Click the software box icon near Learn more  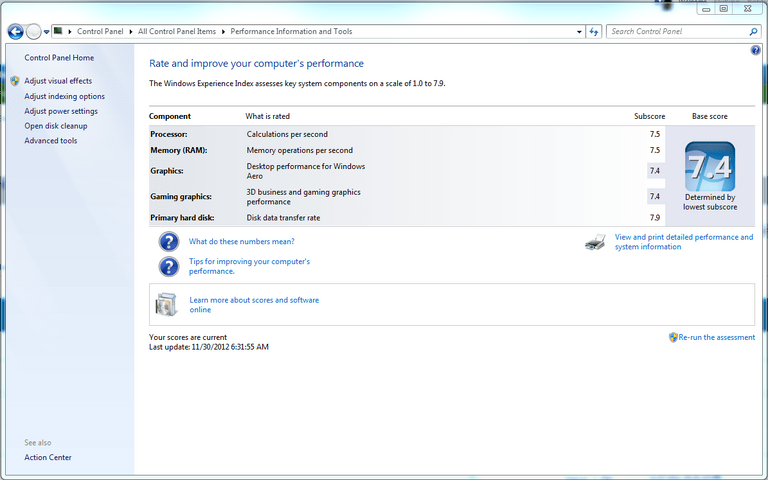click(x=167, y=305)
